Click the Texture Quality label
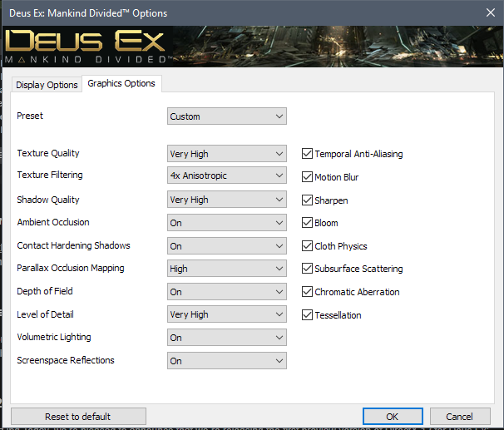504x430 pixels. (x=48, y=153)
